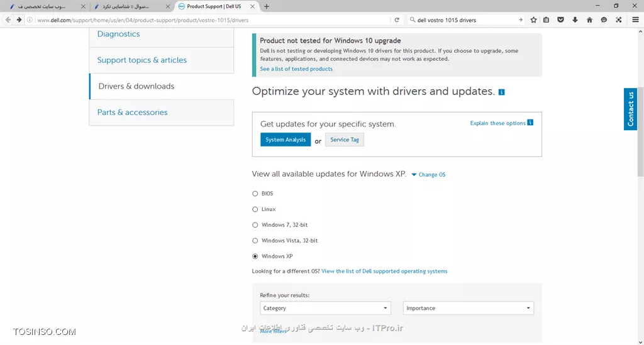The height and width of the screenshot is (345, 644).
Task: Close the second Persian-titled tab
Action: [x=168, y=6]
